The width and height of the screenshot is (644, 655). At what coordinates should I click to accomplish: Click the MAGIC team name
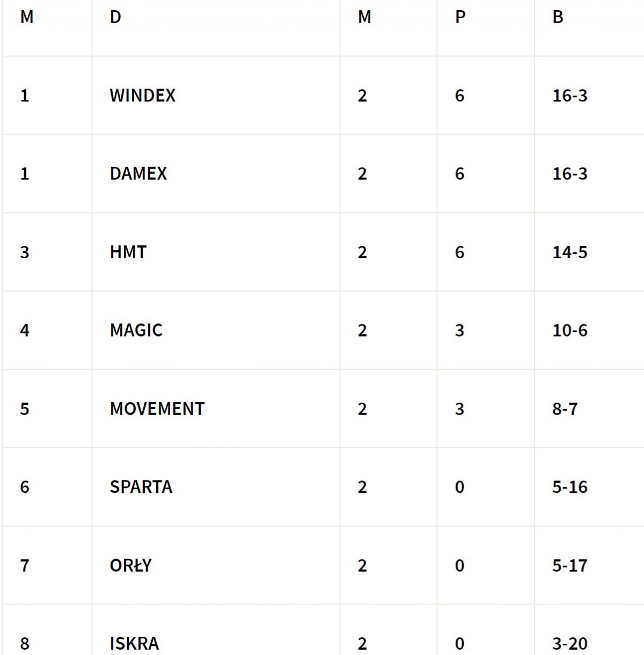pyautogui.click(x=136, y=330)
